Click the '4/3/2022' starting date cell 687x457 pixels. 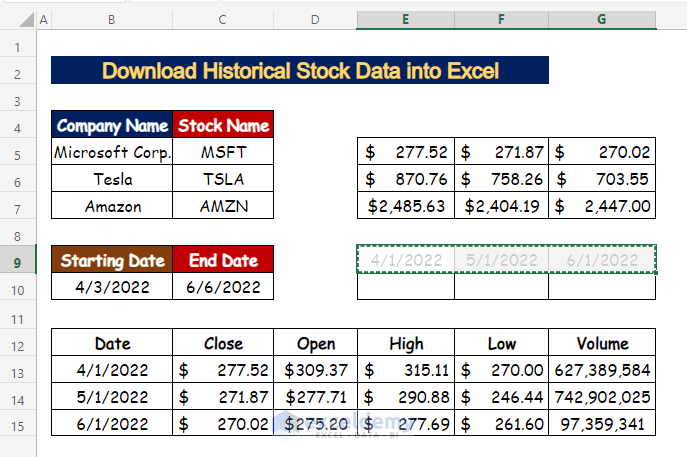(112, 287)
